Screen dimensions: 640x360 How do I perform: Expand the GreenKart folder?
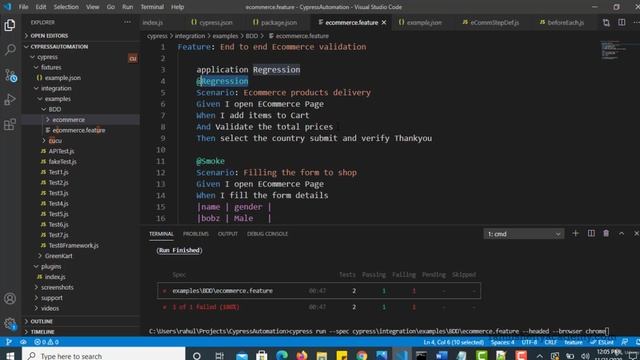tap(58, 256)
